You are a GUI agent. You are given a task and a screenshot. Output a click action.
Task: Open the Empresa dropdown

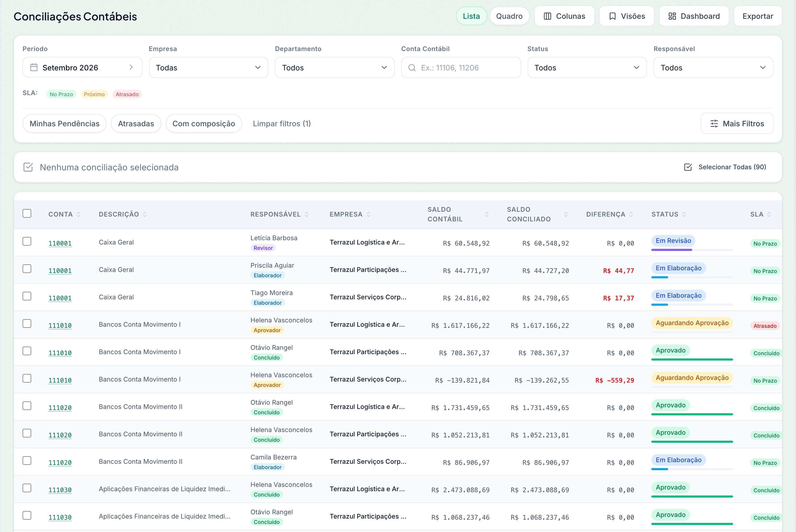coord(208,67)
